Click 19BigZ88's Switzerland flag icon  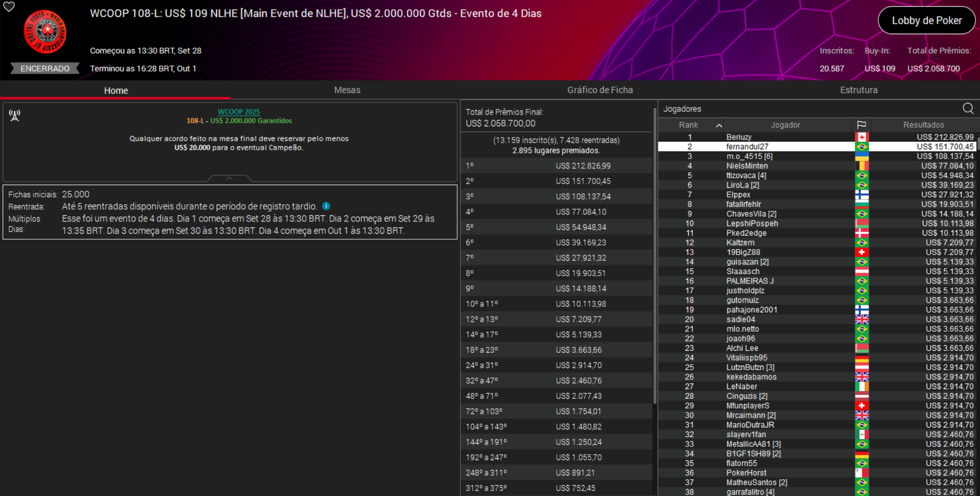tap(861, 252)
